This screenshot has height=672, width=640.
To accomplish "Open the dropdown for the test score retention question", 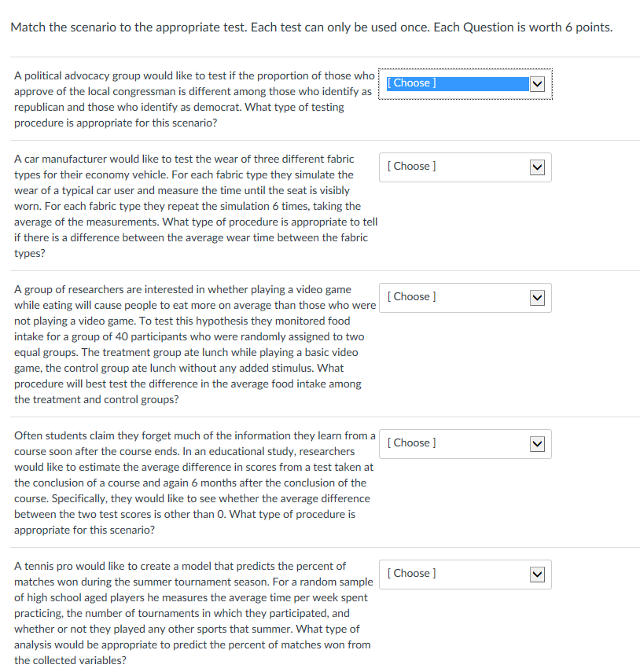I will 465,443.
